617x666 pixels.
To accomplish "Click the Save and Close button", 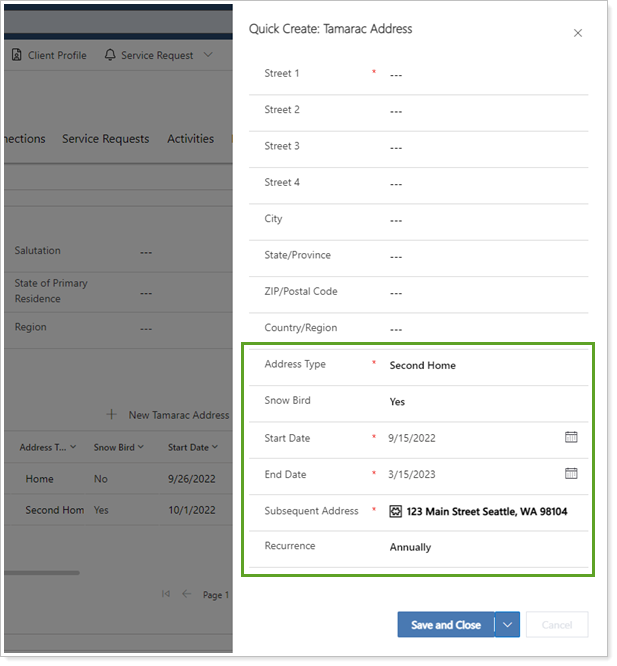I will tap(446, 625).
